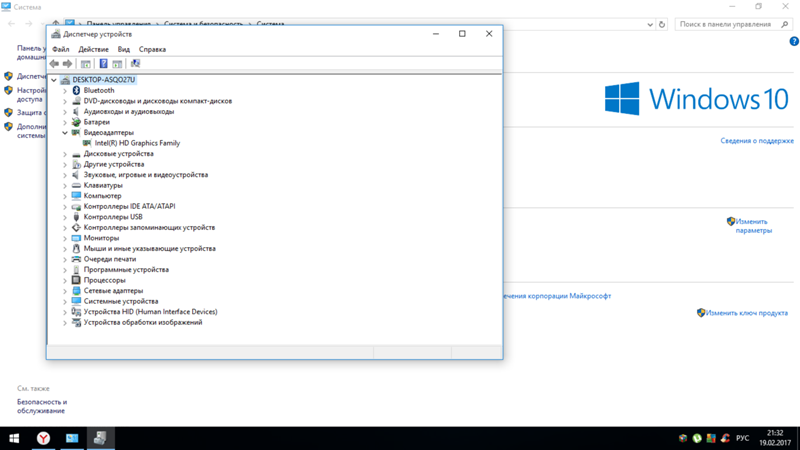Expand the Системные устройства node

point(65,302)
